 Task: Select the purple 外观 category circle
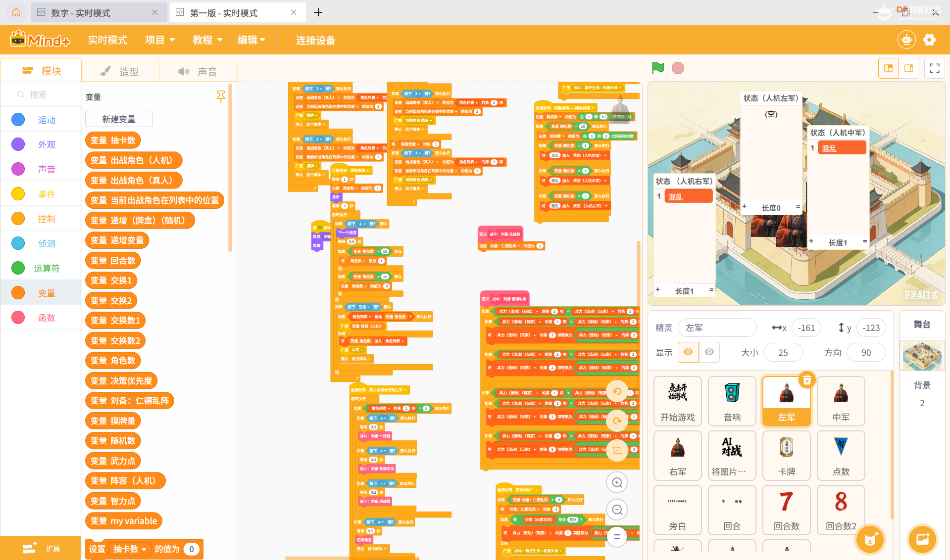(18, 144)
